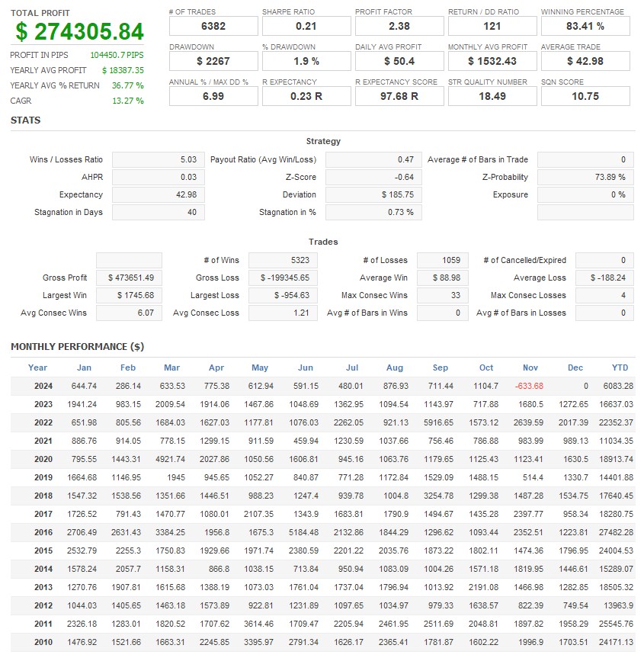Select the Winning Percentage 83.41 % box

click(x=585, y=26)
